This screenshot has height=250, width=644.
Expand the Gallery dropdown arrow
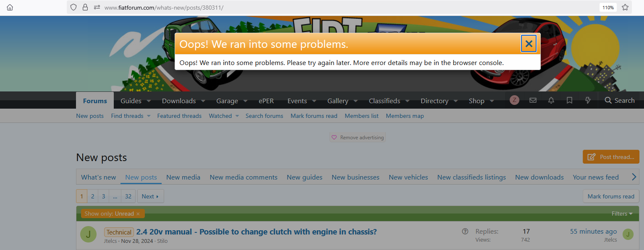pos(356,101)
